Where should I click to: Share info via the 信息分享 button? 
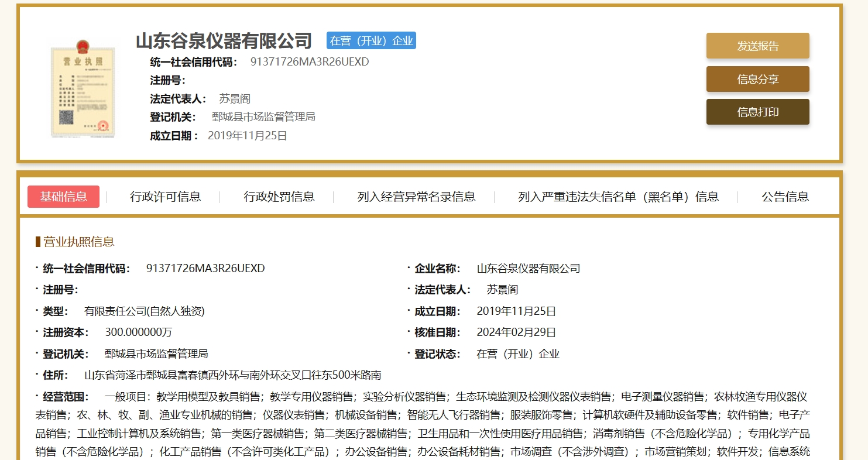tap(757, 79)
